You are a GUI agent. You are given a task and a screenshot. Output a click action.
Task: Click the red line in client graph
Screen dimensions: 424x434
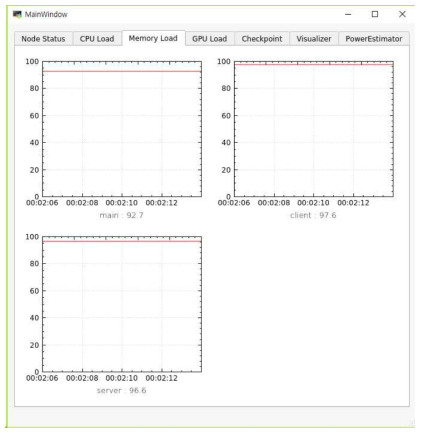[x=314, y=64]
